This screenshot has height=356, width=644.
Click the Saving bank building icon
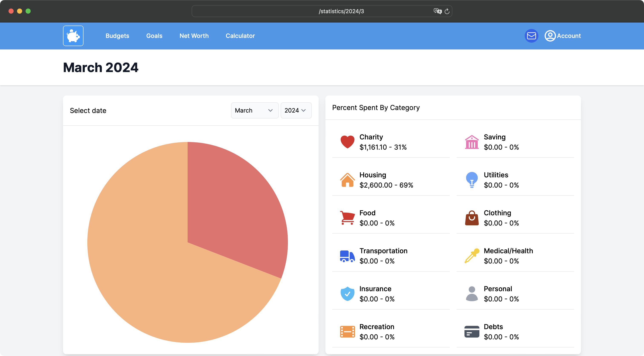pos(471,142)
